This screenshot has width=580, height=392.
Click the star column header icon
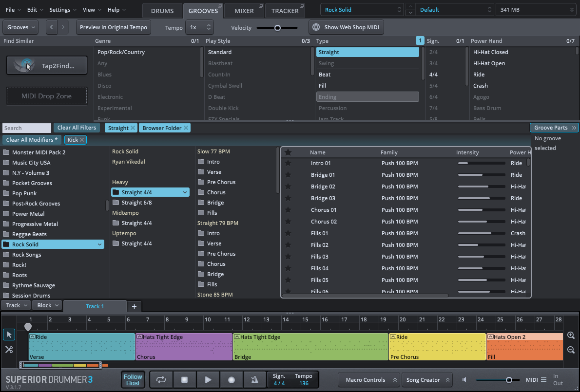[288, 152]
